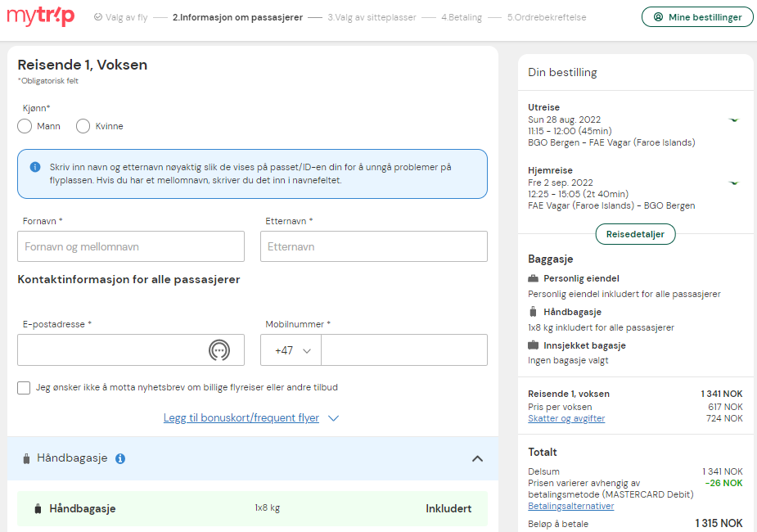
Task: Open the Håndbagasje info icon
Action: tap(120, 458)
